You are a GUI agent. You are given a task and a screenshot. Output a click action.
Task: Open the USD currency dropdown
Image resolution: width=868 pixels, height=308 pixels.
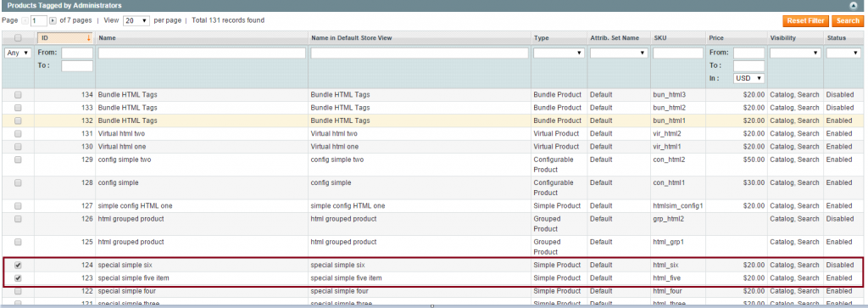[749, 79]
